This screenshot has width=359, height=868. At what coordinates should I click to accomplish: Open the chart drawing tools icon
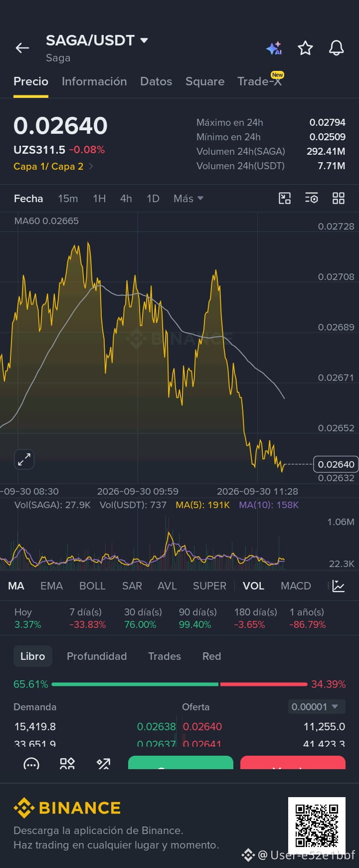(x=285, y=198)
